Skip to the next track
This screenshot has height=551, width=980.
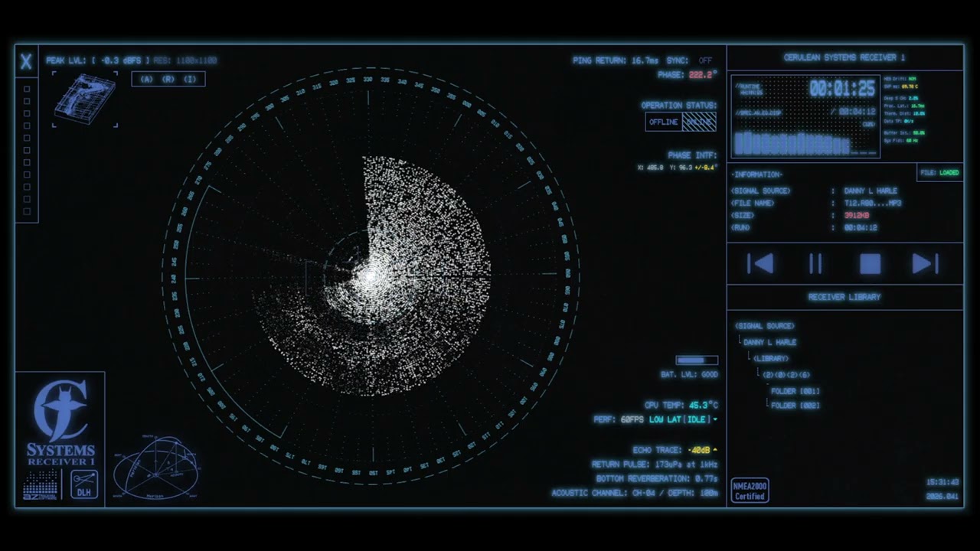tap(926, 264)
